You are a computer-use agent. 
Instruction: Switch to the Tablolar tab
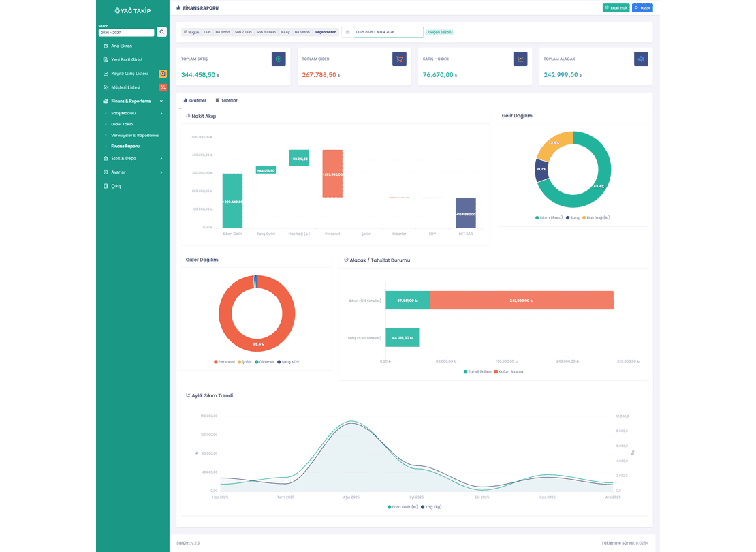227,100
